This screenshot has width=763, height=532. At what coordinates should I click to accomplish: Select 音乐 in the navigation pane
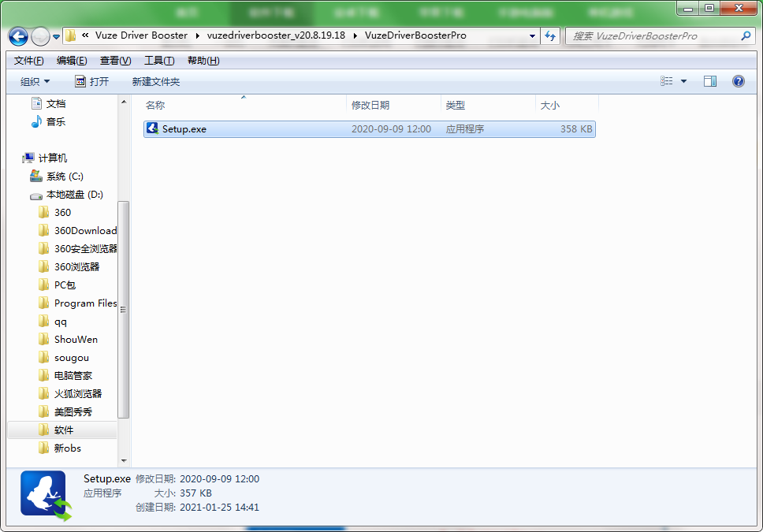[x=55, y=121]
